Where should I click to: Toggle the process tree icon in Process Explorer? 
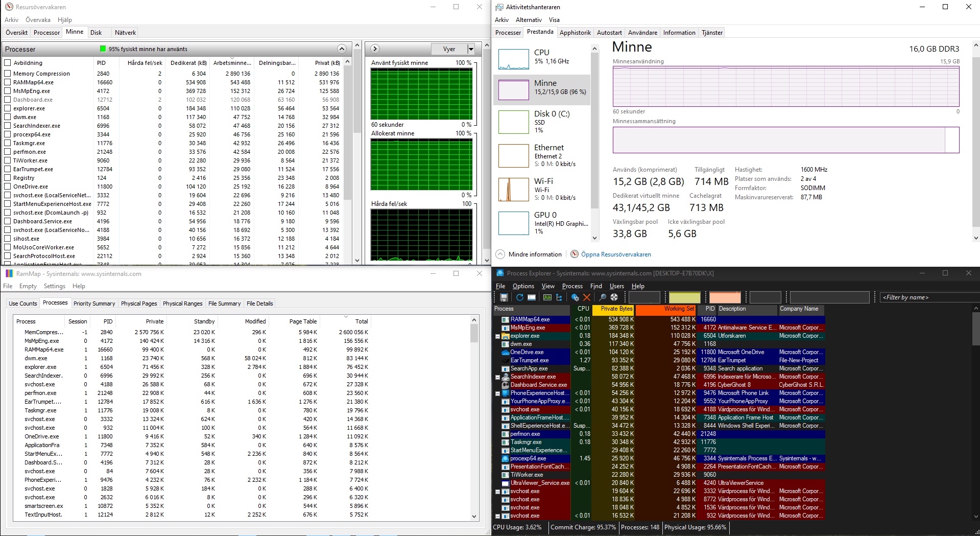[559, 297]
